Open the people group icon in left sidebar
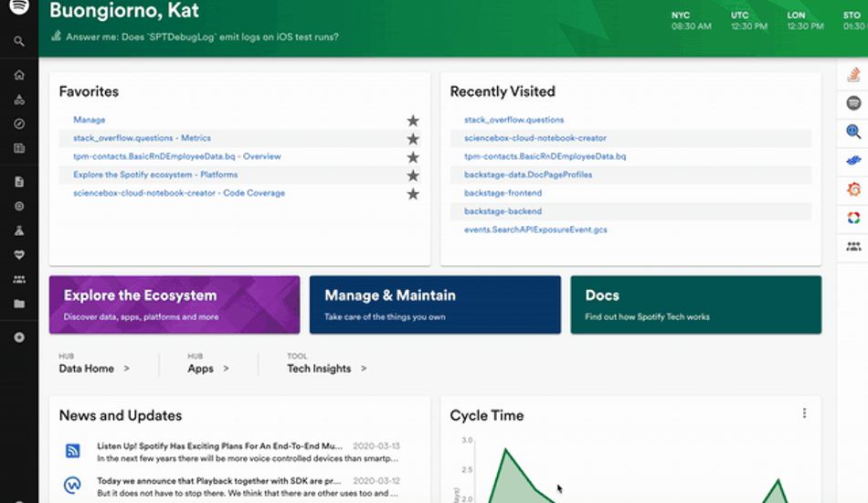 point(19,279)
